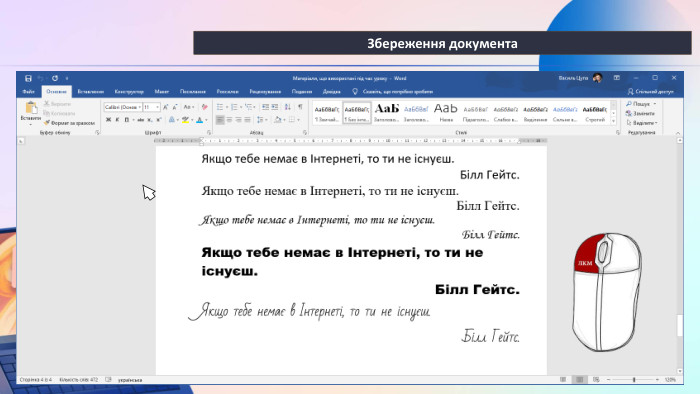Click the lightbulb Tell me icon

tap(355, 91)
